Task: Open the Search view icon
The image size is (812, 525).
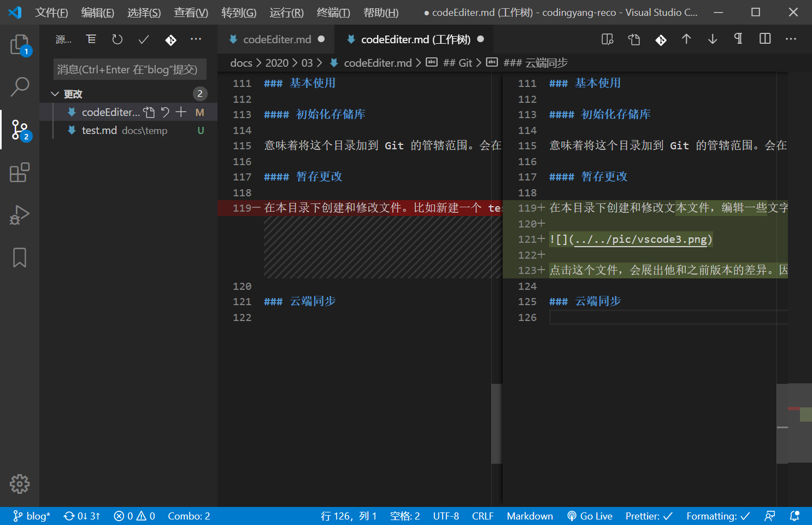Action: [20, 86]
